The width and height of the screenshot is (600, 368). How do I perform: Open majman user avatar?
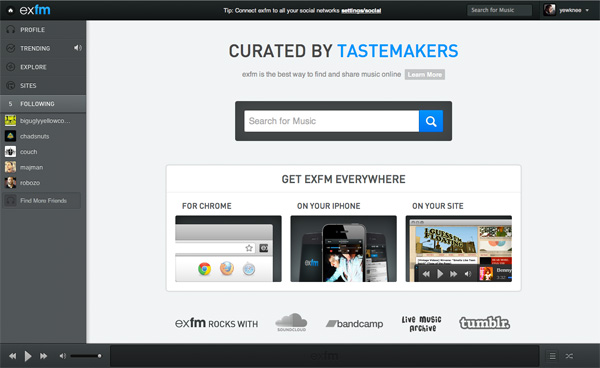(x=10, y=167)
